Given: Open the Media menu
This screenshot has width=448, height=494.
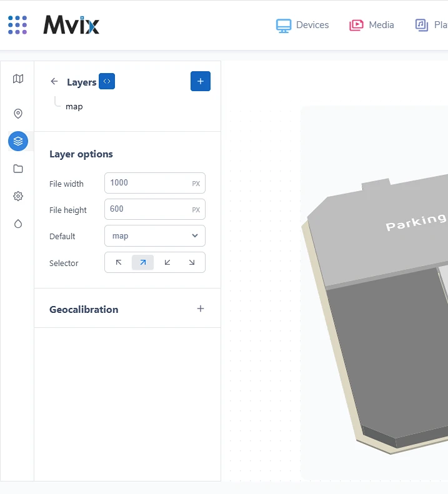Looking at the screenshot, I should [x=372, y=25].
